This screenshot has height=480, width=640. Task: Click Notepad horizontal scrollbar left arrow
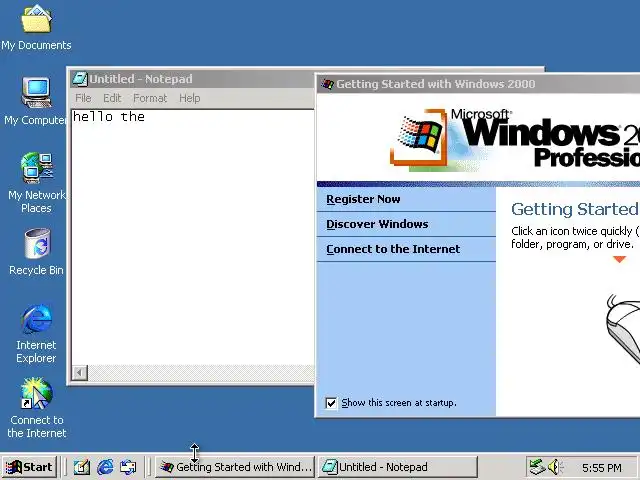pyautogui.click(x=80, y=372)
